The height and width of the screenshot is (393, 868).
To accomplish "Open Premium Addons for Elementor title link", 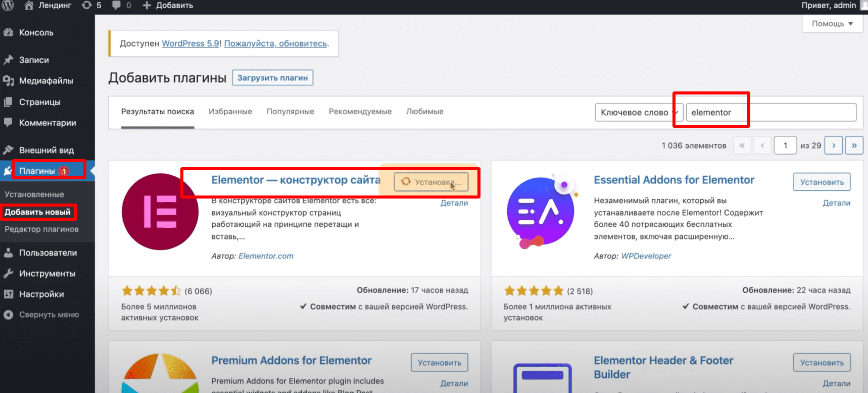I will pyautogui.click(x=292, y=361).
